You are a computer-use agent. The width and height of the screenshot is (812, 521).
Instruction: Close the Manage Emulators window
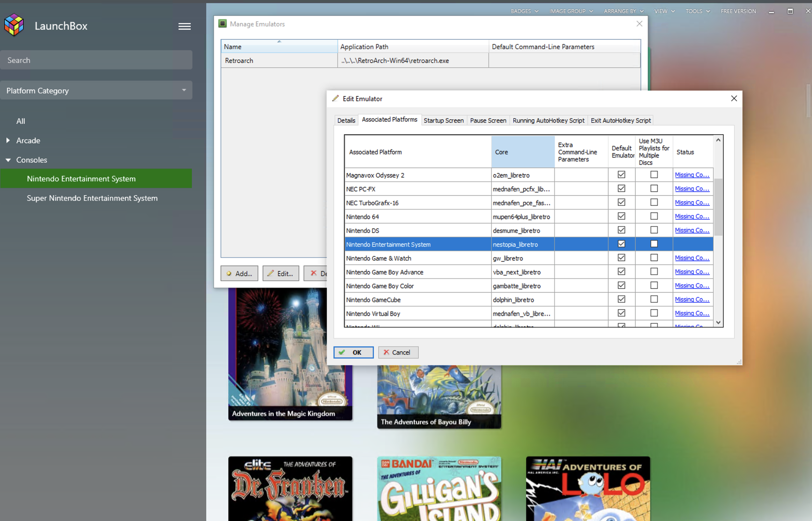[x=639, y=24]
